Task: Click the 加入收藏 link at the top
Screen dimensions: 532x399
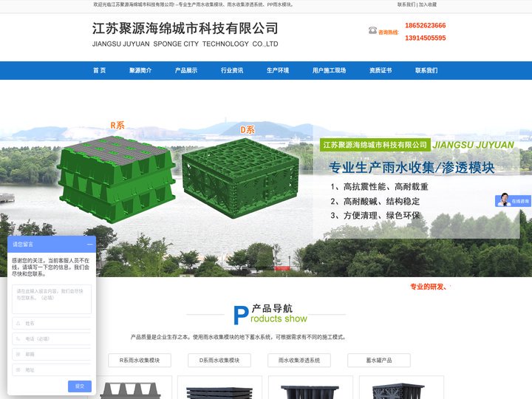Action: pyautogui.click(x=428, y=4)
